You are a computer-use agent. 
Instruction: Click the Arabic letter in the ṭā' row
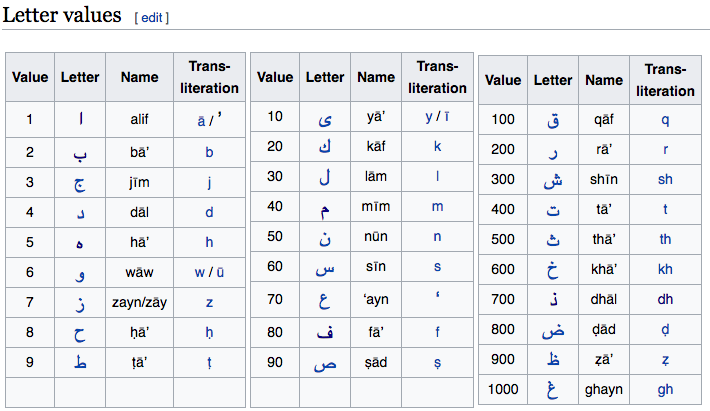pyautogui.click(x=80, y=362)
